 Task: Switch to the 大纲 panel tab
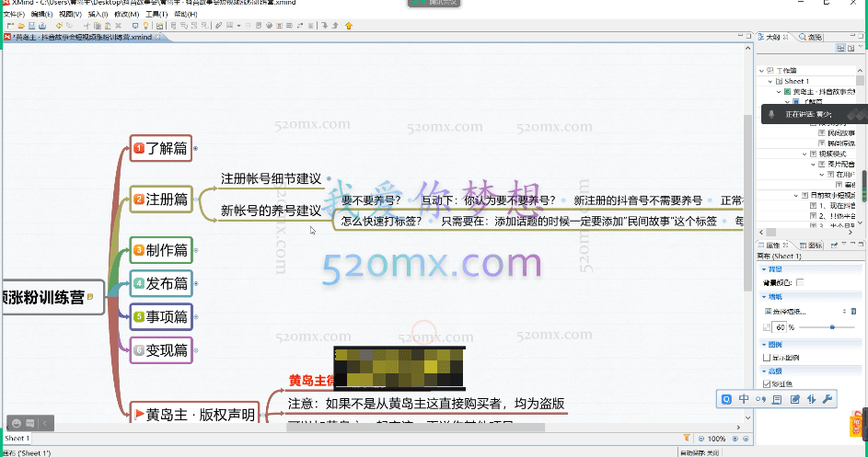772,37
